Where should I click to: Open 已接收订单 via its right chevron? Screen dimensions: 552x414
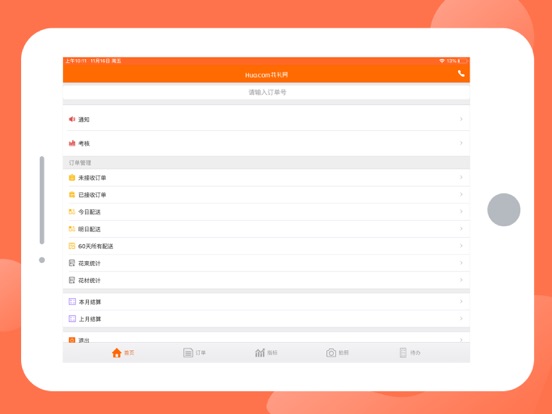click(461, 194)
